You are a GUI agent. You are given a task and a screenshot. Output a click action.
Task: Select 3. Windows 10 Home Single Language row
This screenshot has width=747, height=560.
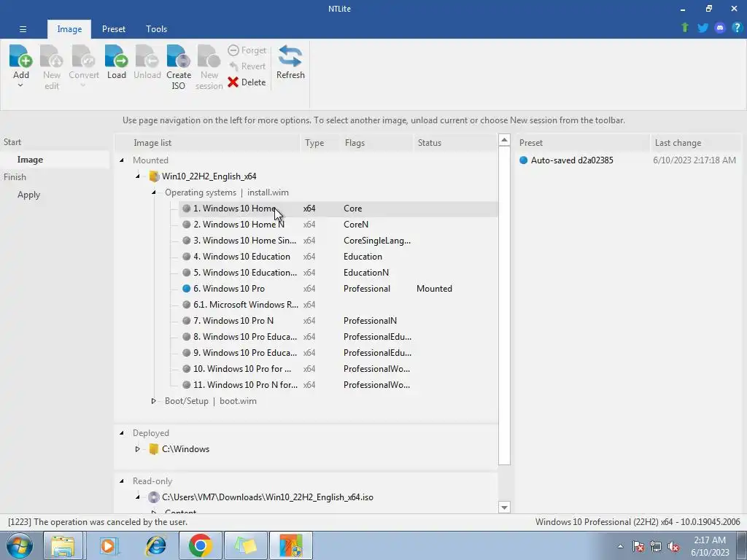pyautogui.click(x=338, y=241)
